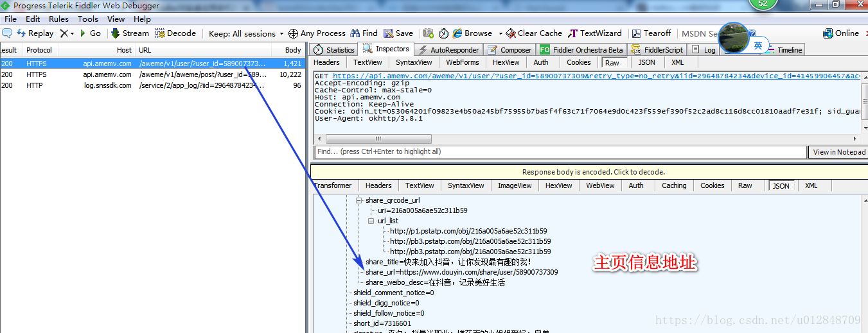Image resolution: width=868 pixels, height=333 pixels.
Task: Open the Help menu
Action: (142, 19)
